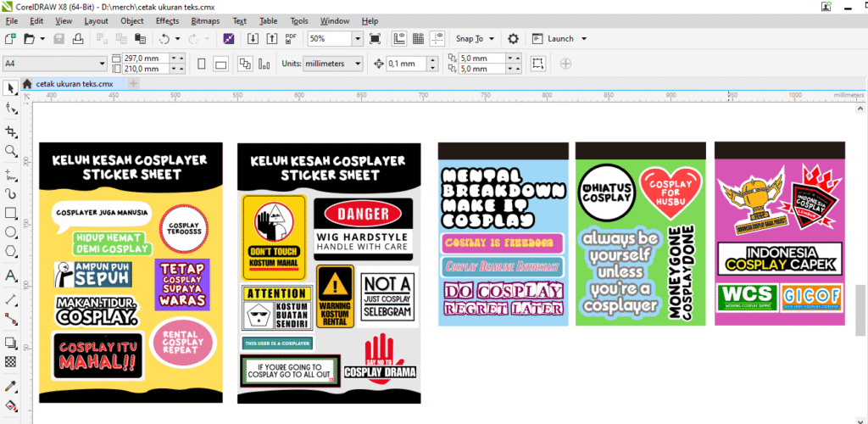
Task: Click the Import icon in toolbar
Action: coord(253,39)
